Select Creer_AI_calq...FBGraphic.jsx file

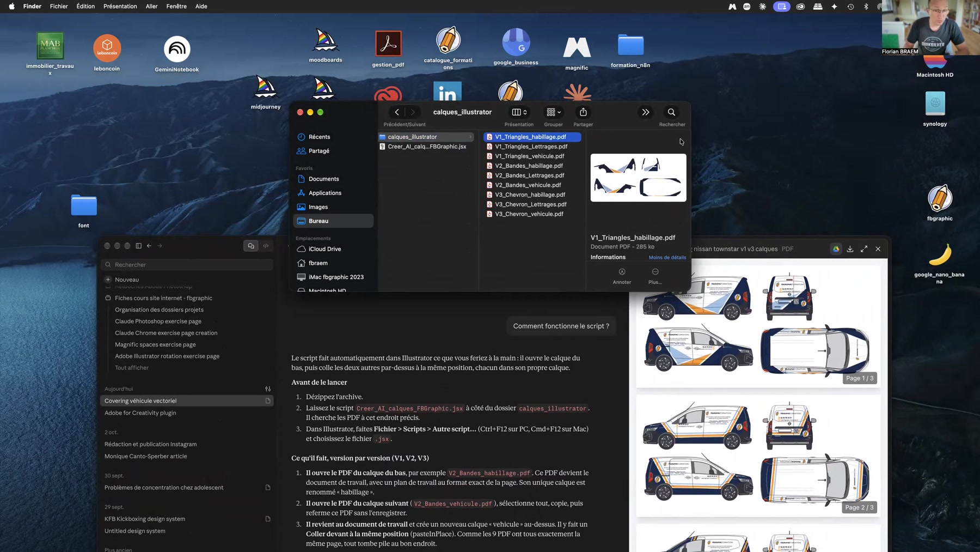[x=426, y=147]
